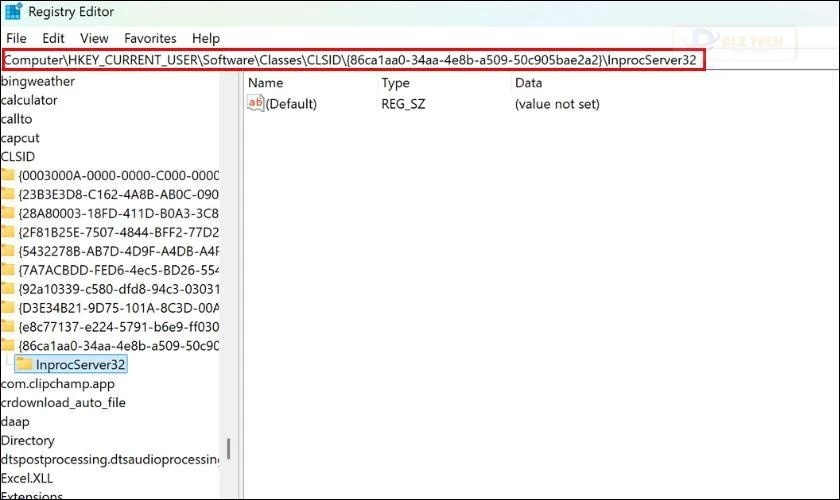Click folder icon of {23B3E3D8-C162-4A8B key
Screen dimensions: 840x500
coord(8,194)
